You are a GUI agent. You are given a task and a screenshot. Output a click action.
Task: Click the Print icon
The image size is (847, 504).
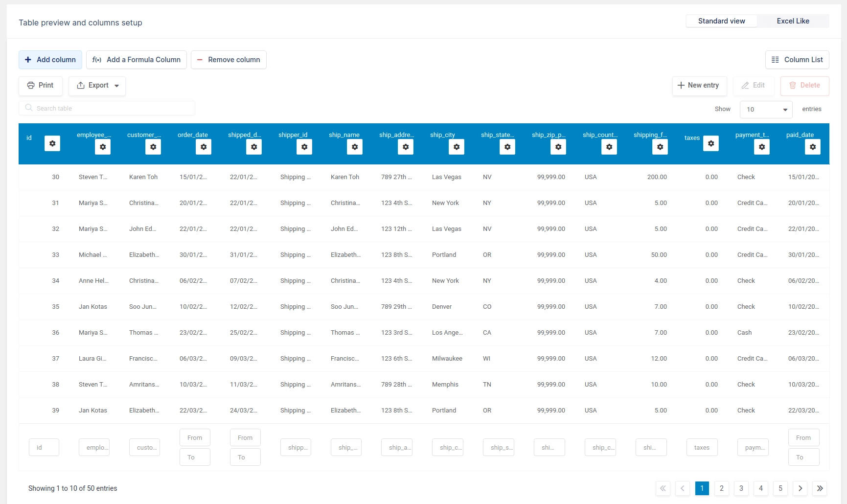pos(31,86)
